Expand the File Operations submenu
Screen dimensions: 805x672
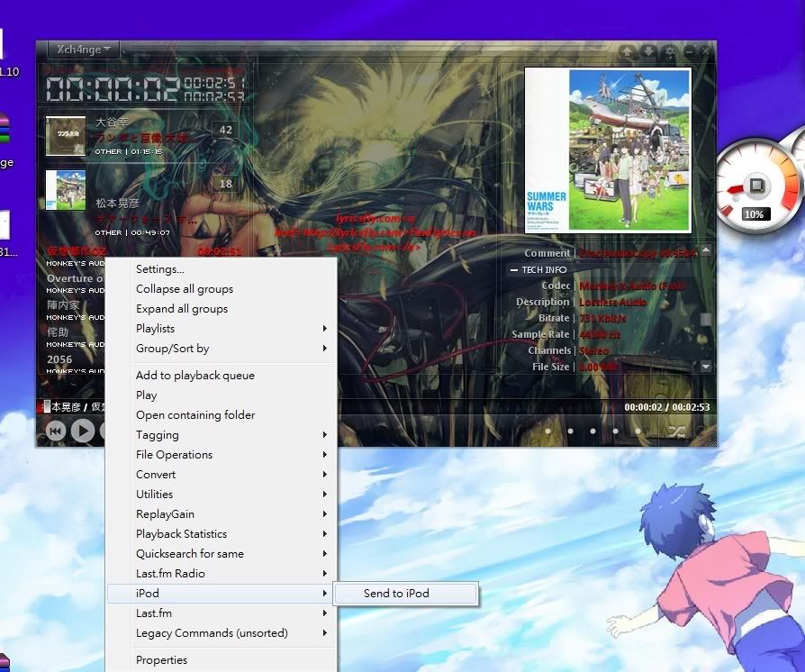click(222, 455)
